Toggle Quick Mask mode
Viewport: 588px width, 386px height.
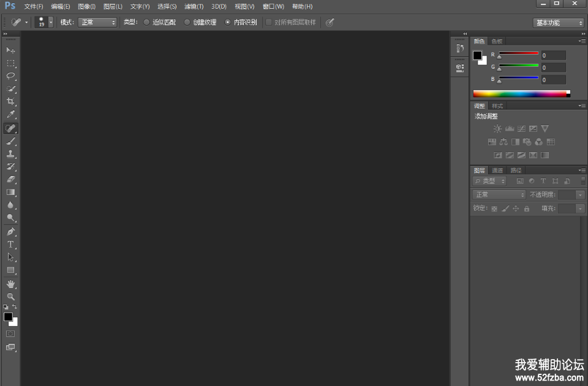click(10, 333)
